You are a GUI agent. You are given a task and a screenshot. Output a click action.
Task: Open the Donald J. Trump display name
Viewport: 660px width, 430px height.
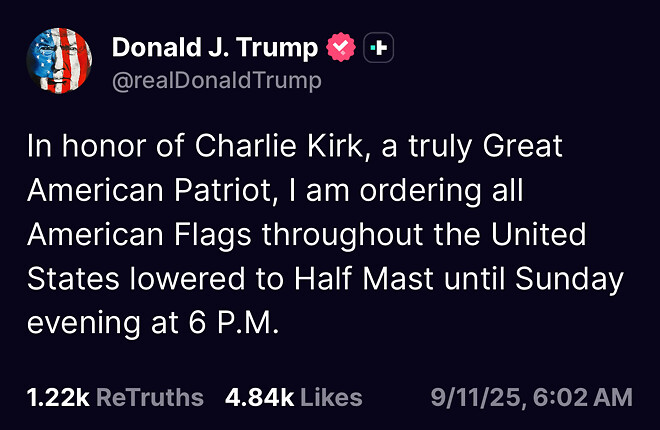pyautogui.click(x=215, y=47)
